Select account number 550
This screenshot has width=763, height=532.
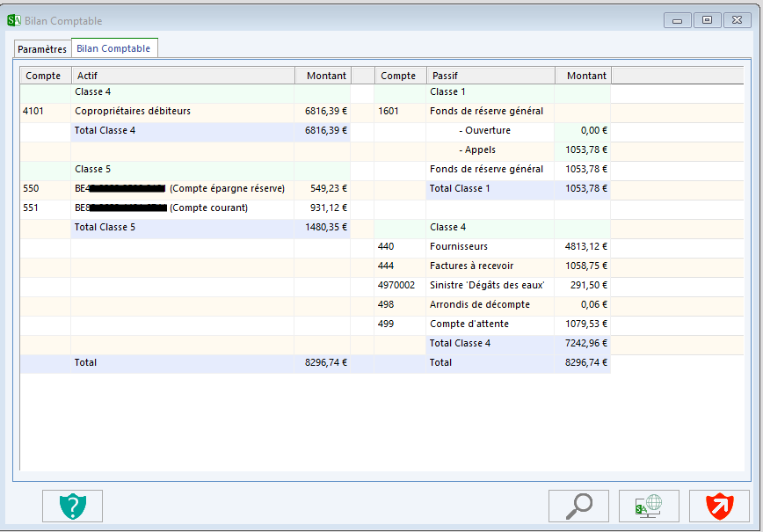pos(31,188)
